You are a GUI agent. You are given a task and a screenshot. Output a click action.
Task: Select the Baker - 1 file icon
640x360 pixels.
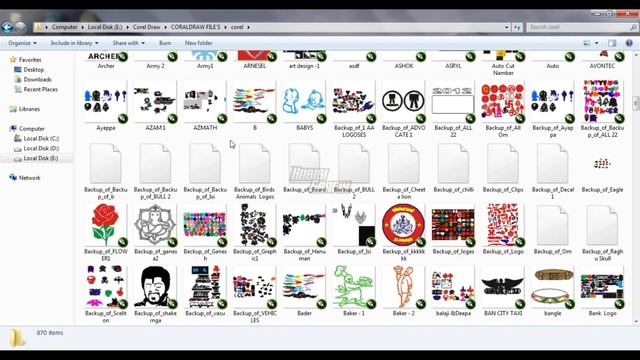tap(354, 287)
